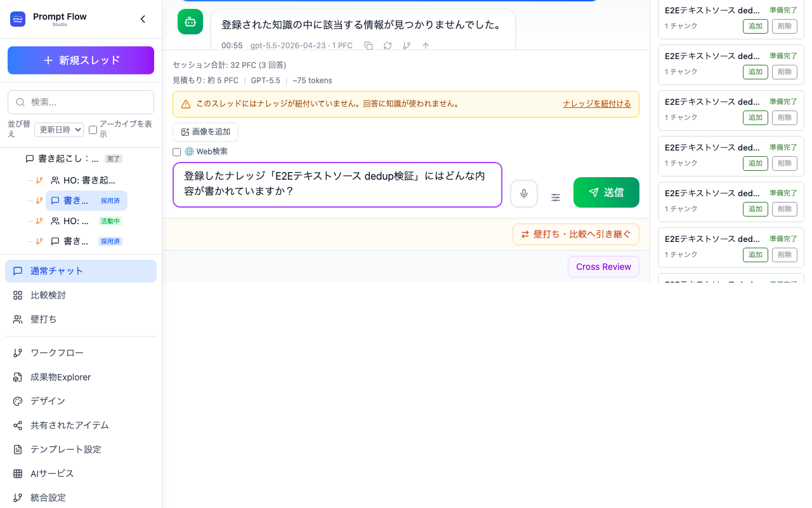Open the 比較検討 comparison view

pos(81,295)
